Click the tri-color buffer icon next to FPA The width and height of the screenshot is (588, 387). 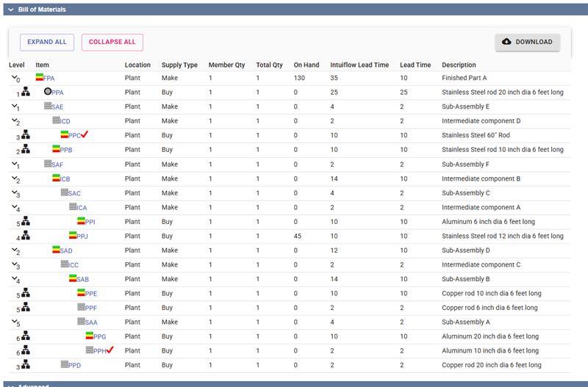(40, 77)
